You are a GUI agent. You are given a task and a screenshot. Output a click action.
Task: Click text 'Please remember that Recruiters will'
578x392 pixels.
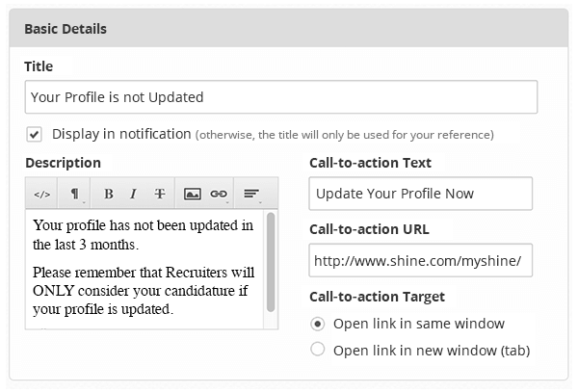tap(144, 273)
